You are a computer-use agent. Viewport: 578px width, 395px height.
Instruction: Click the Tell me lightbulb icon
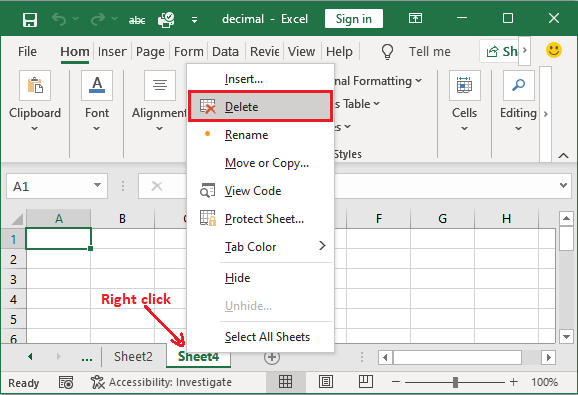pos(387,52)
